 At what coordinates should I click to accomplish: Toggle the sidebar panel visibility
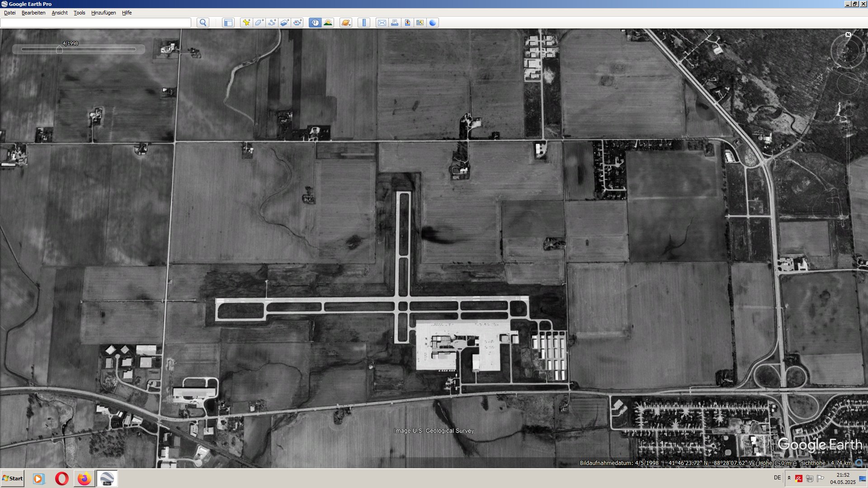pos(228,23)
